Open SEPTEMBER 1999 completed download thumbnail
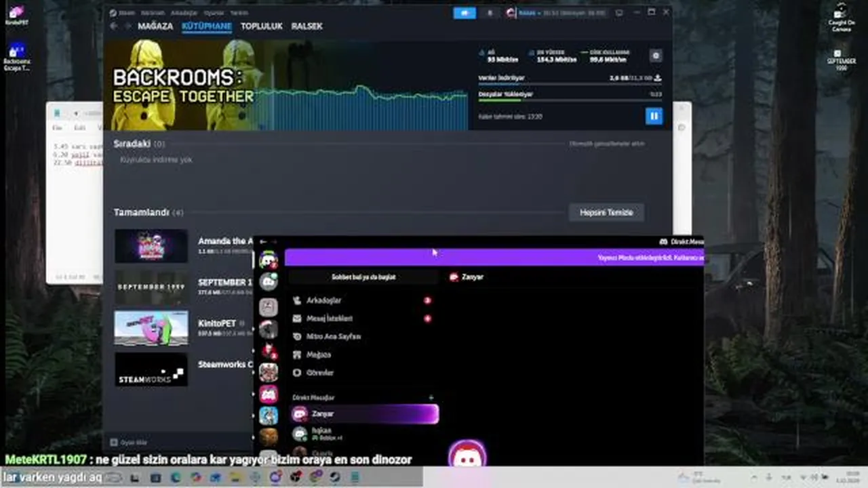This screenshot has height=488, width=868. pos(151,287)
